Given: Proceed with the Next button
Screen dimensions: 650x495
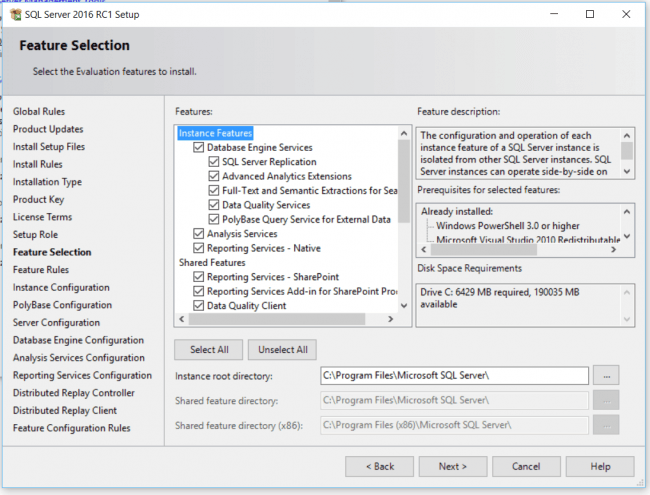Looking at the screenshot, I should [x=453, y=466].
